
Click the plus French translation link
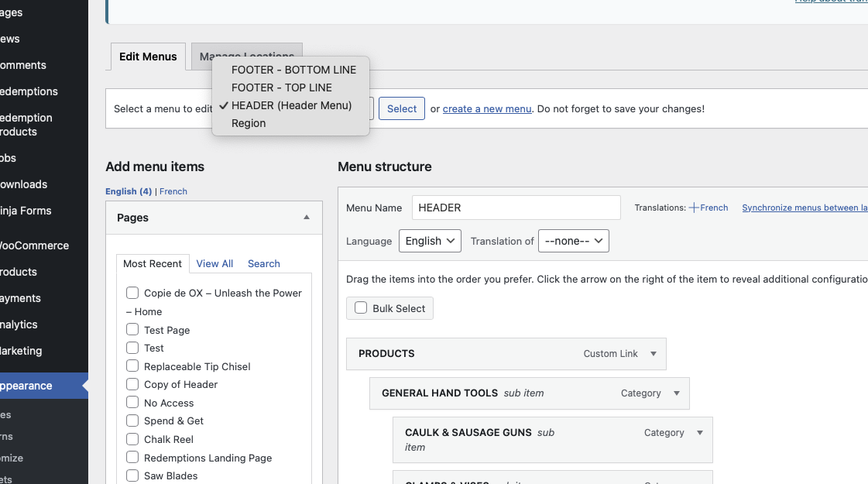point(708,208)
